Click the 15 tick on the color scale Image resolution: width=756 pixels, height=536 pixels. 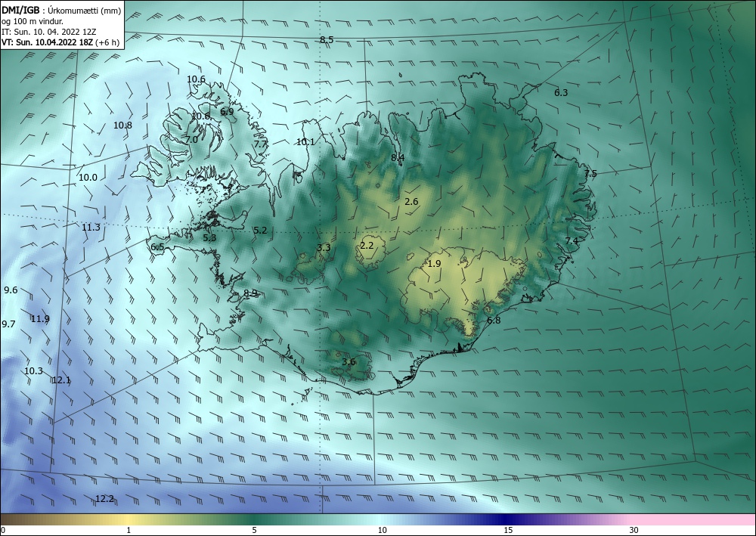[508, 531]
